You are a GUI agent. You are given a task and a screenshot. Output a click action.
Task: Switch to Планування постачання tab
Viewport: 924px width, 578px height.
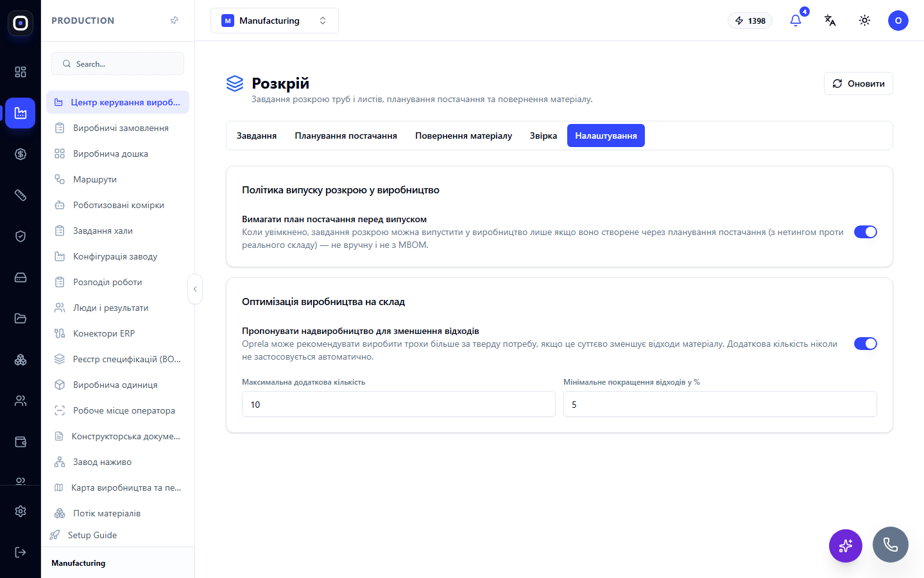(346, 136)
